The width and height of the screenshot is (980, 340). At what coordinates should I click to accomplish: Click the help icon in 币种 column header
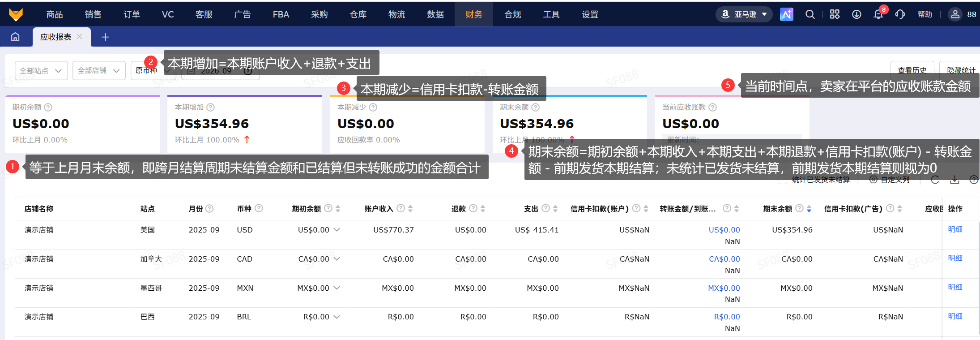259,208
